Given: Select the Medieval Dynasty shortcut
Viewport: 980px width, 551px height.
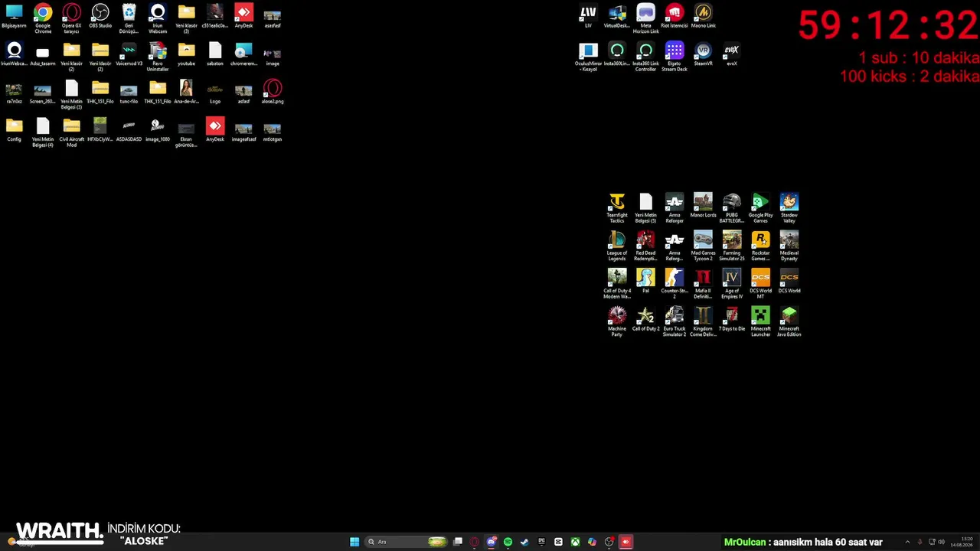Looking at the screenshot, I should pos(789,246).
